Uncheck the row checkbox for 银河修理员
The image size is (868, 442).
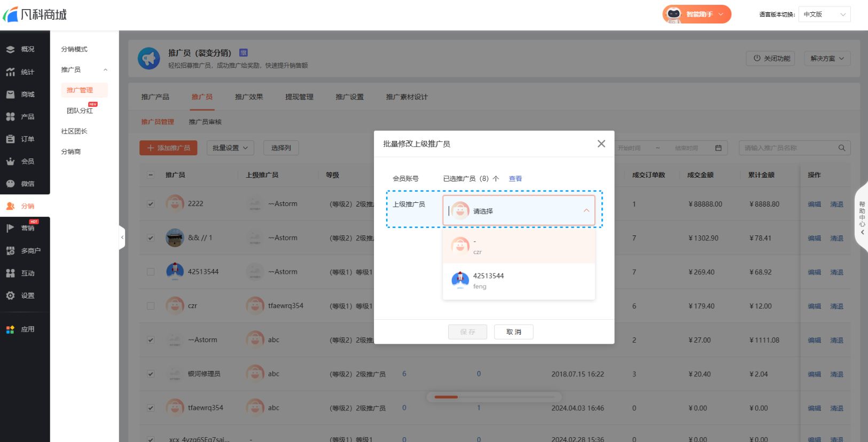[151, 374]
